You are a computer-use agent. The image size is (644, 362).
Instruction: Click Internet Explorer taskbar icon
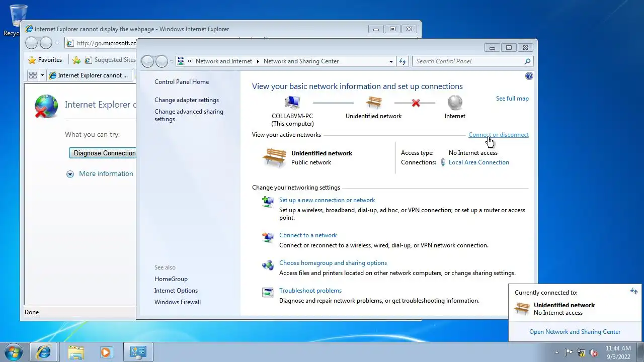44,352
